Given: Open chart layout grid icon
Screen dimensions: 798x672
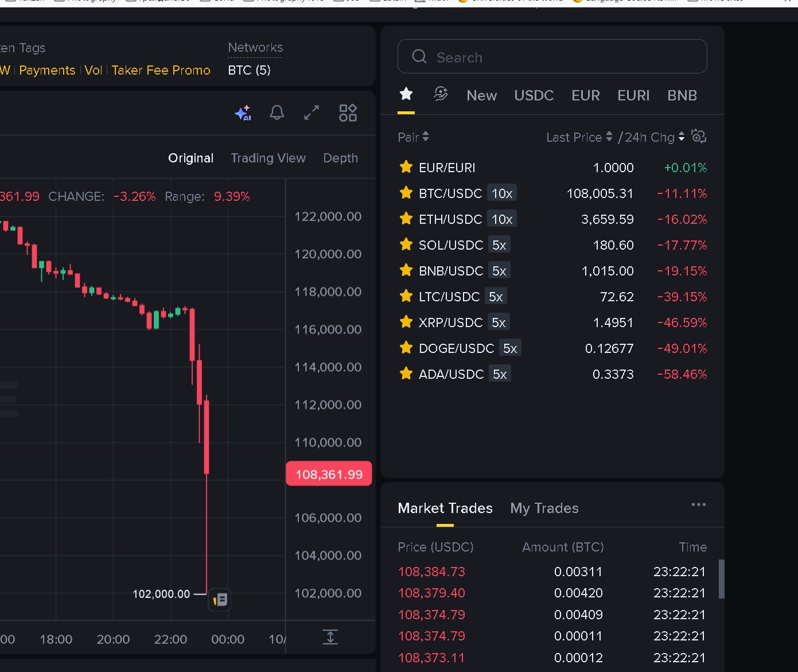Looking at the screenshot, I should pyautogui.click(x=348, y=112).
